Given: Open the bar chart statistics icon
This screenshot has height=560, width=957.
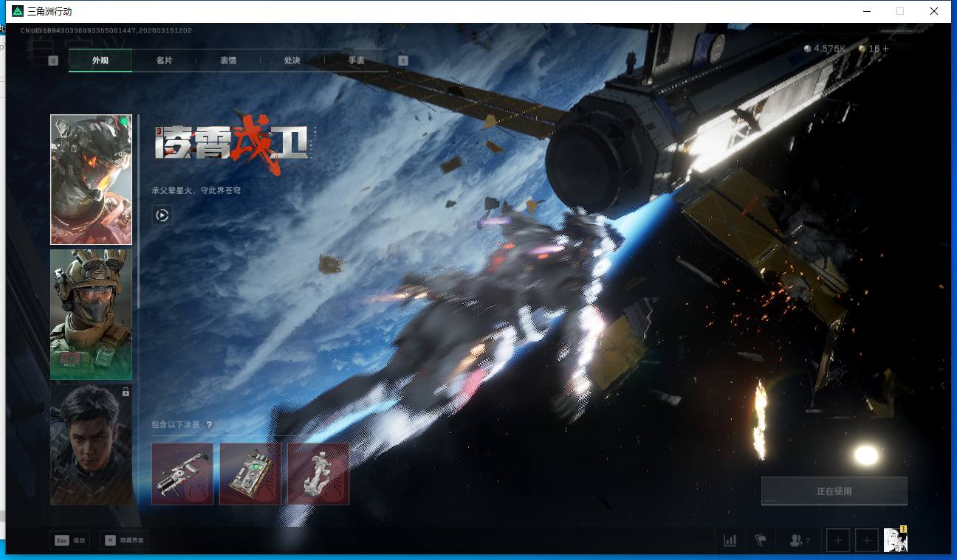Looking at the screenshot, I should click(730, 541).
